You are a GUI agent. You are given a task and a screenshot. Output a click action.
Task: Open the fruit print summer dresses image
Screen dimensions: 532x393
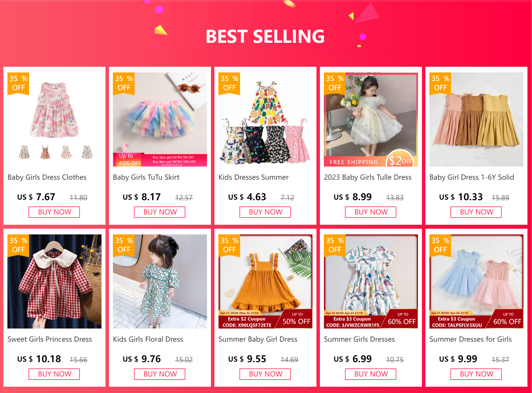[265, 119]
